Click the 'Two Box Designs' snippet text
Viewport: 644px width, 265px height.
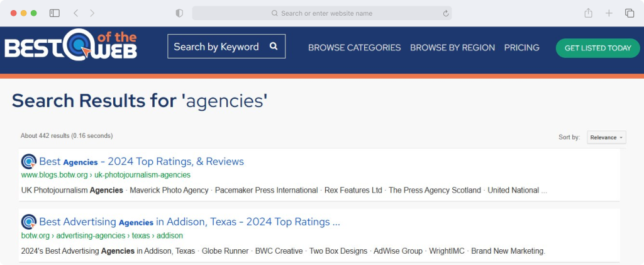[x=338, y=251]
